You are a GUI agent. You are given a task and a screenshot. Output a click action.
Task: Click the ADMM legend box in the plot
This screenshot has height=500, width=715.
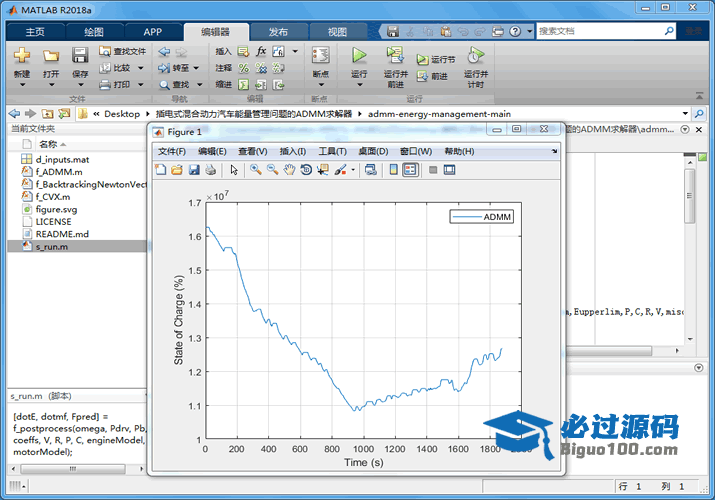coord(482,217)
